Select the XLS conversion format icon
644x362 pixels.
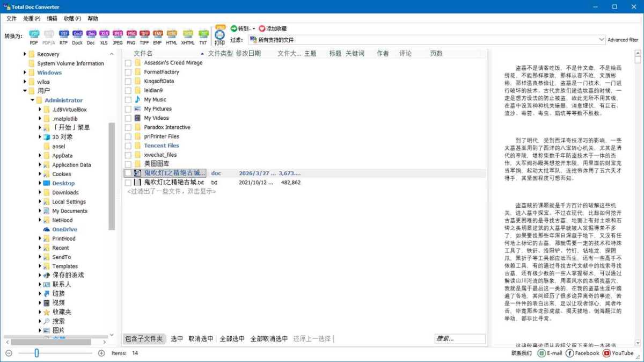tap(104, 33)
